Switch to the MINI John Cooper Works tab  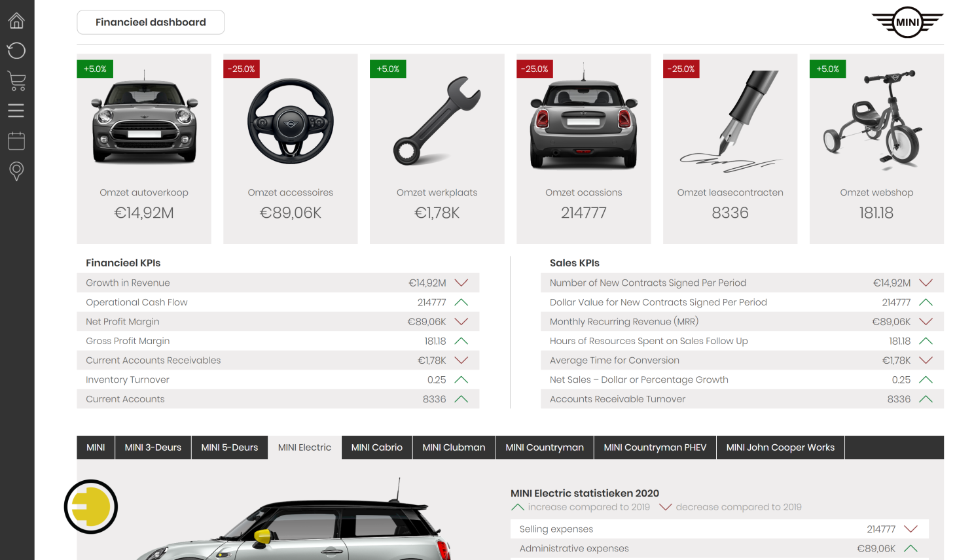pyautogui.click(x=781, y=447)
